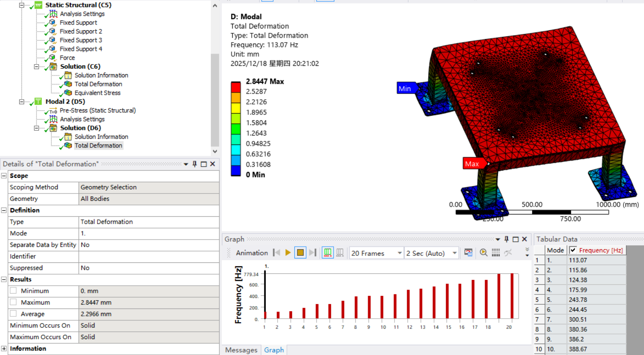This screenshot has width=644, height=355.
Task: Open Solution Information under Solution (C6)
Action: click(x=101, y=75)
